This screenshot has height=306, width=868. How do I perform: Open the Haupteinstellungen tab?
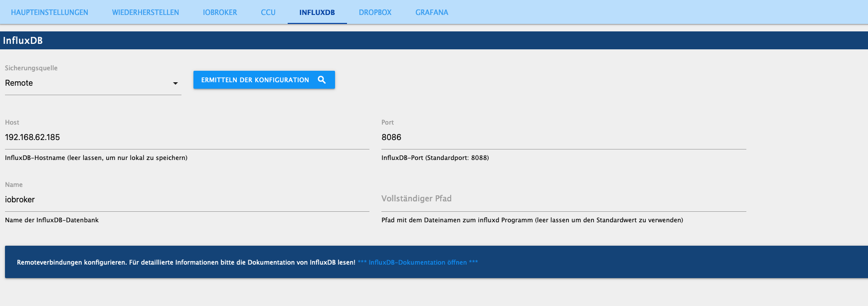click(49, 12)
